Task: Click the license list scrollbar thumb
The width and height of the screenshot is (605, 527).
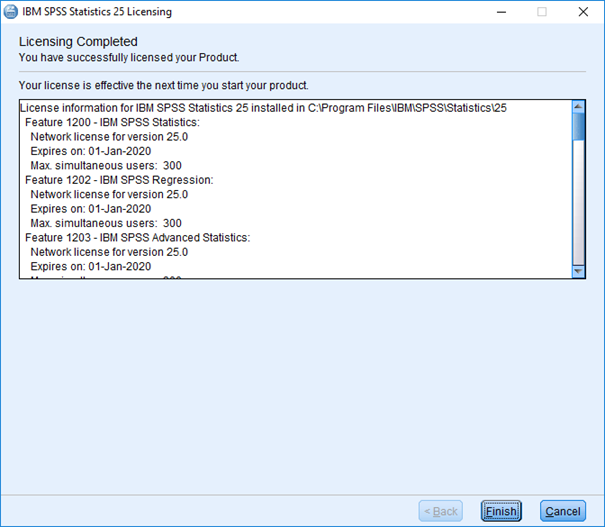Action: coord(578,127)
